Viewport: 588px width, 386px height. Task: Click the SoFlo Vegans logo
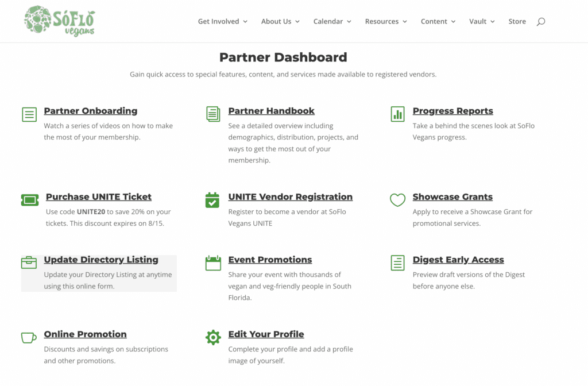click(60, 21)
